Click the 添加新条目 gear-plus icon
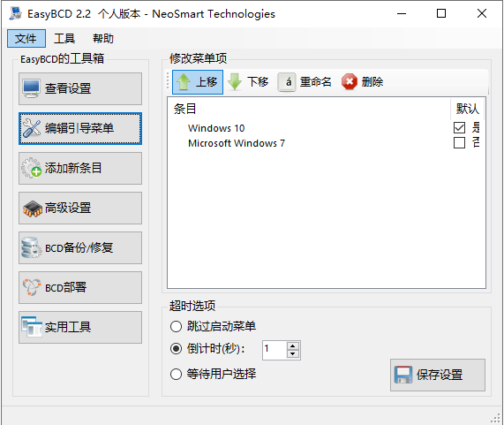The image size is (504, 425). [x=32, y=168]
